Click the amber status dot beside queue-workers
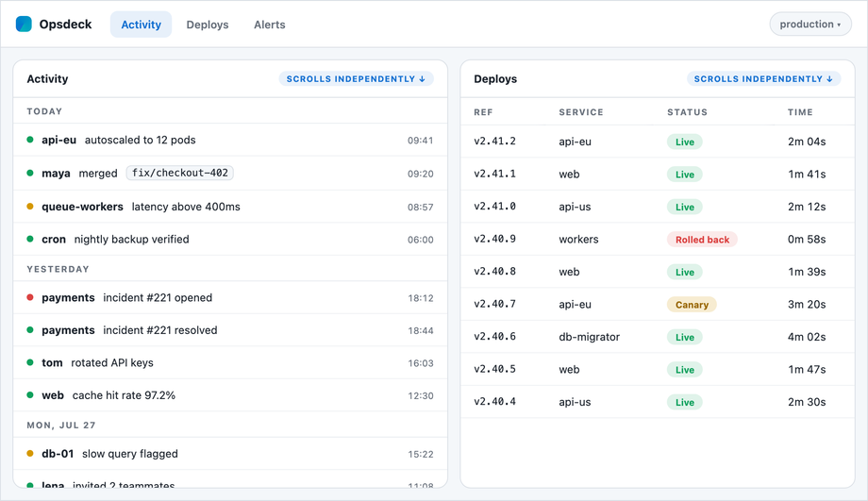The width and height of the screenshot is (868, 501). (30, 206)
